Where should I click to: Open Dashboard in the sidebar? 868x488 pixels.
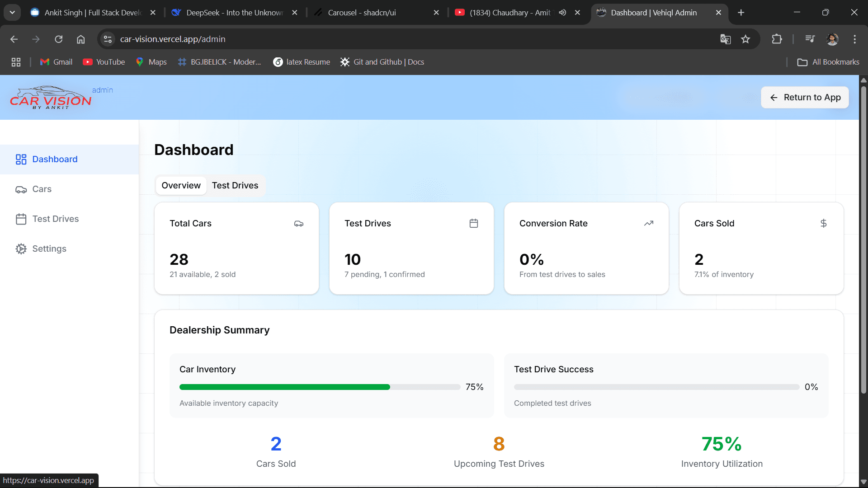click(x=69, y=160)
